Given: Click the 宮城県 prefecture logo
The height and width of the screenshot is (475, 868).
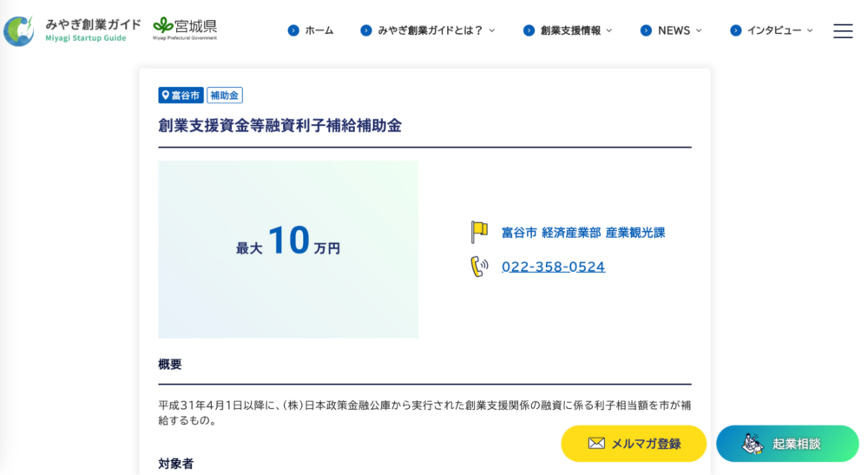Looking at the screenshot, I should point(185,29).
